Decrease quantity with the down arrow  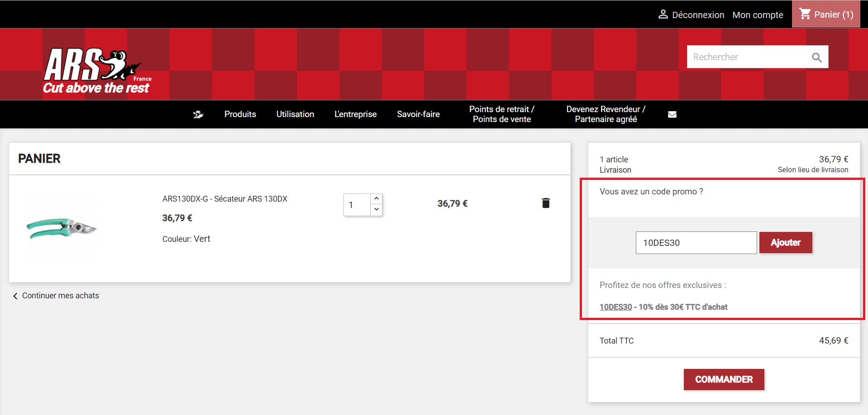(377, 210)
